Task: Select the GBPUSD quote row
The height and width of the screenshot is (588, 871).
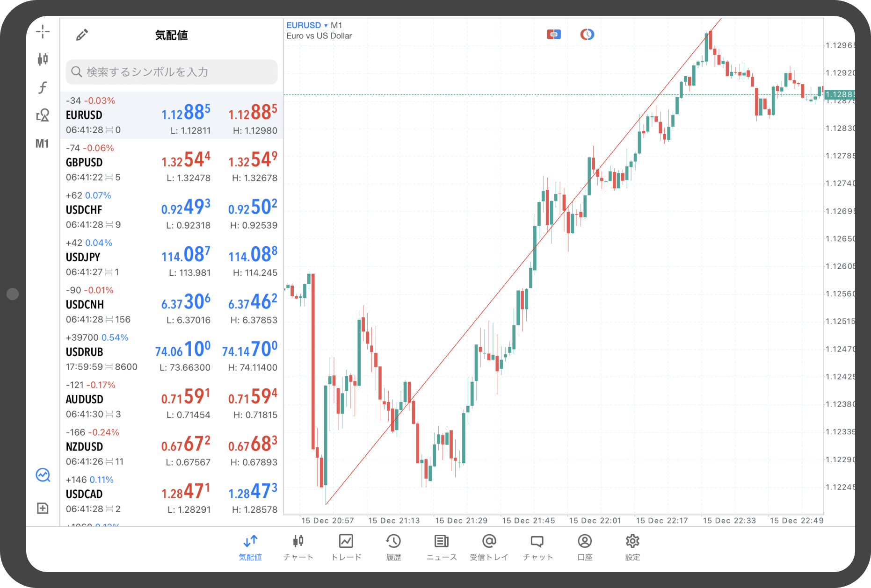Action: tap(171, 163)
